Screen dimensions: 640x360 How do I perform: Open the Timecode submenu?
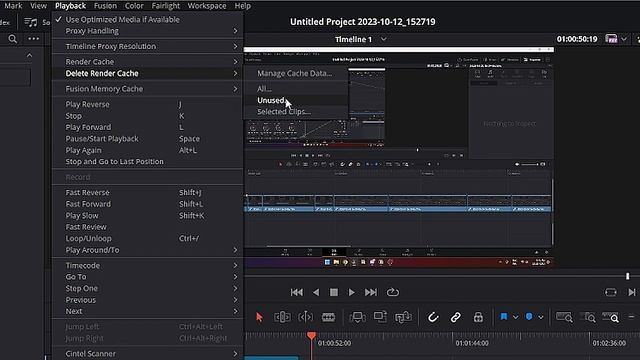pos(148,265)
